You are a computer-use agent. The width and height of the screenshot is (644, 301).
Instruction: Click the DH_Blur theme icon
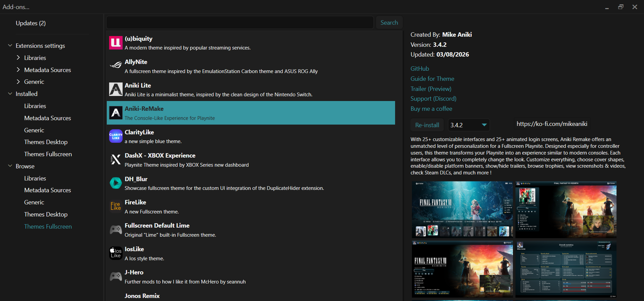116,183
